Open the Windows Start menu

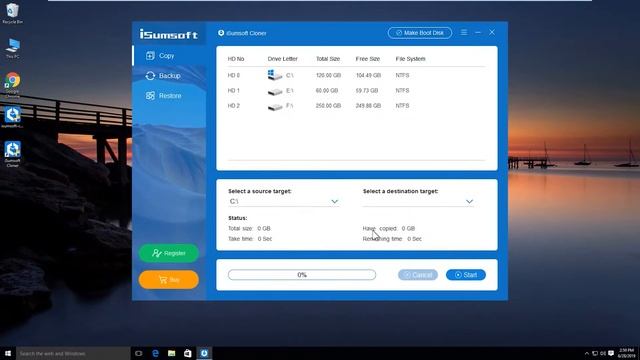pyautogui.click(x=8, y=353)
